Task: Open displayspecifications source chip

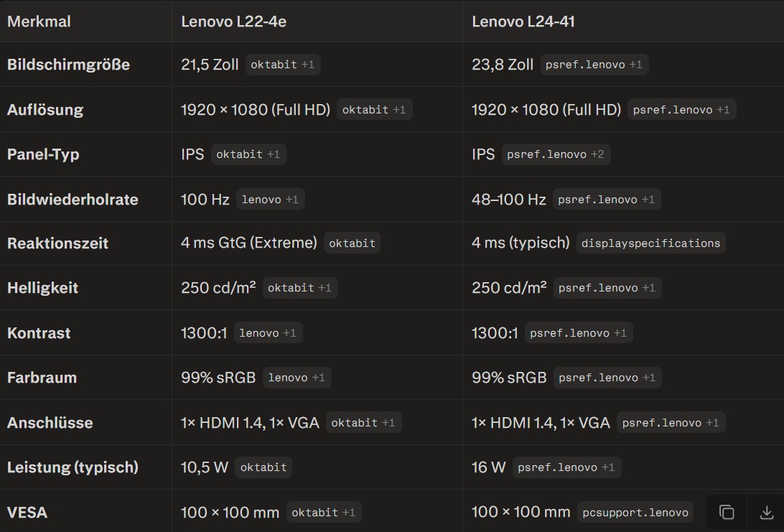Action: 650,243
